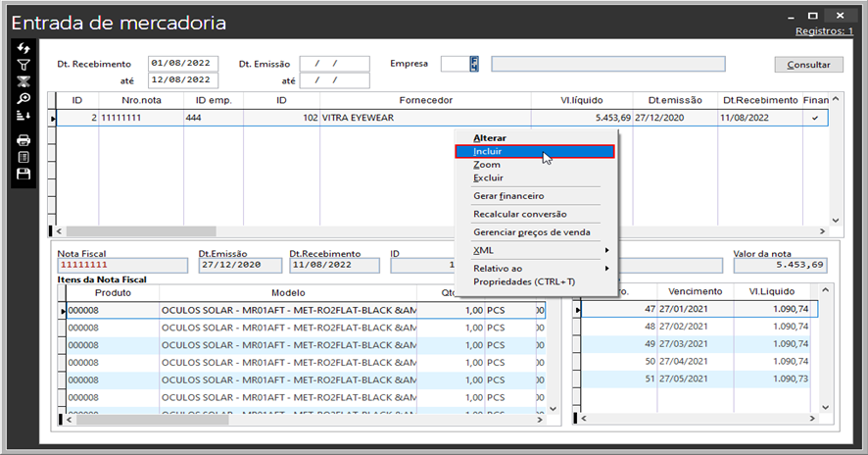Click the sort order icon
Screen dimensions: 868x455
tap(24, 116)
